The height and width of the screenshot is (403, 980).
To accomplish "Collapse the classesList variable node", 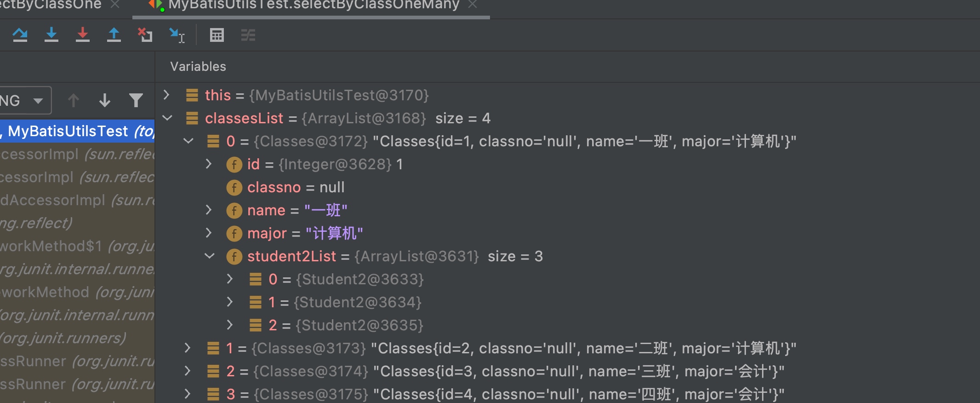I will coord(167,118).
